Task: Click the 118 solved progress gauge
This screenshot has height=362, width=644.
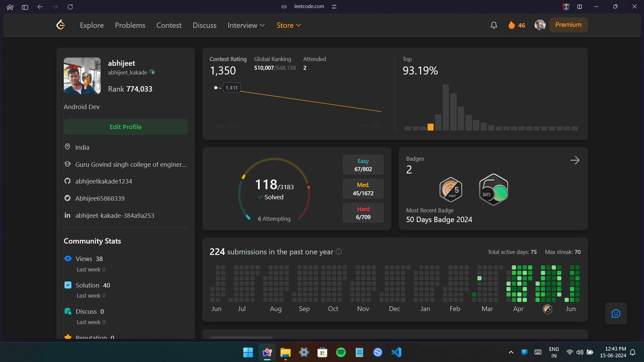Action: [274, 189]
